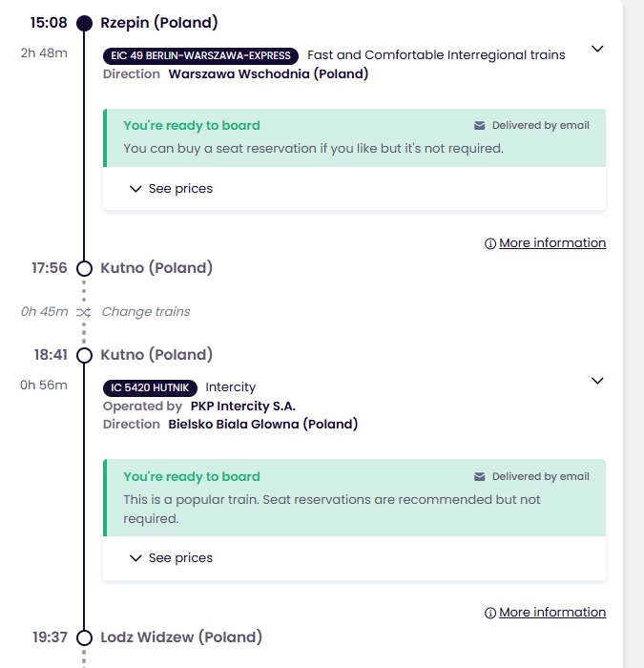Click email envelope icon in second boarding notice
The height and width of the screenshot is (668, 644).
pos(480,477)
